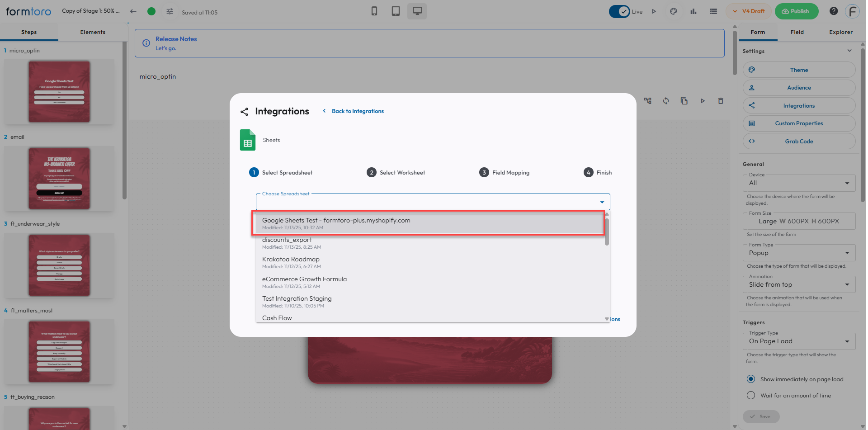Select discounts_export spreadsheet option
The image size is (868, 430).
click(x=430, y=243)
